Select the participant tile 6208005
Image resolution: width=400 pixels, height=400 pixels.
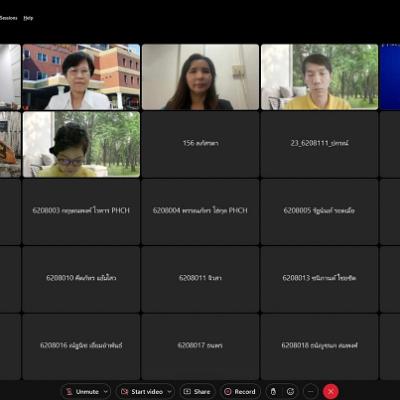click(x=319, y=212)
